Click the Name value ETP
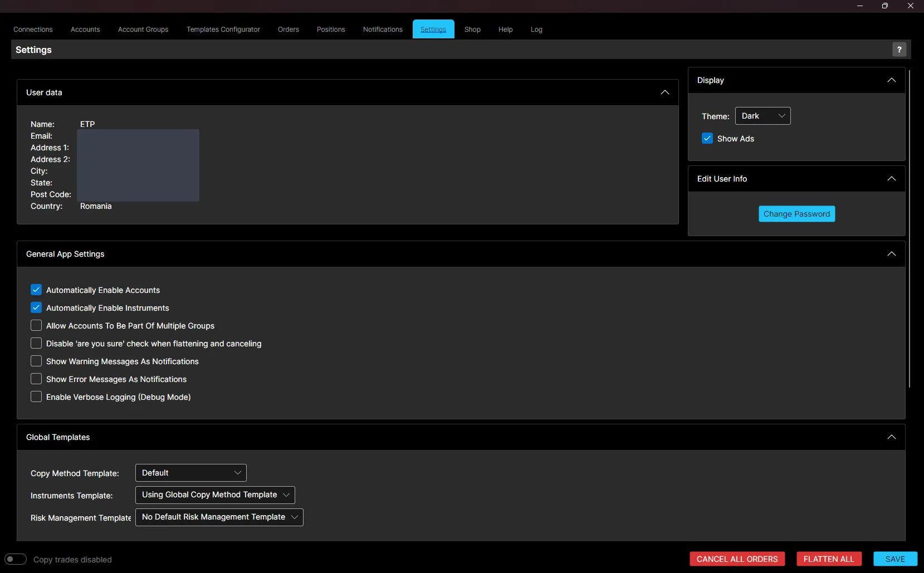Image resolution: width=924 pixels, height=573 pixels. pos(87,124)
